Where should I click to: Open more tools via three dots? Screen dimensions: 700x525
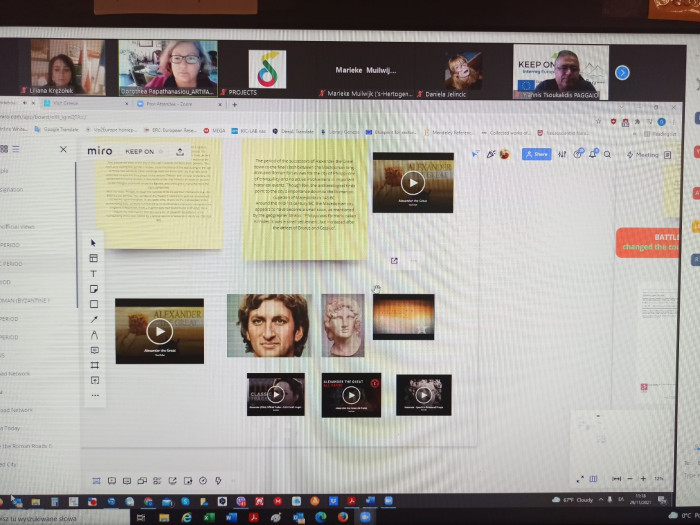click(95, 395)
